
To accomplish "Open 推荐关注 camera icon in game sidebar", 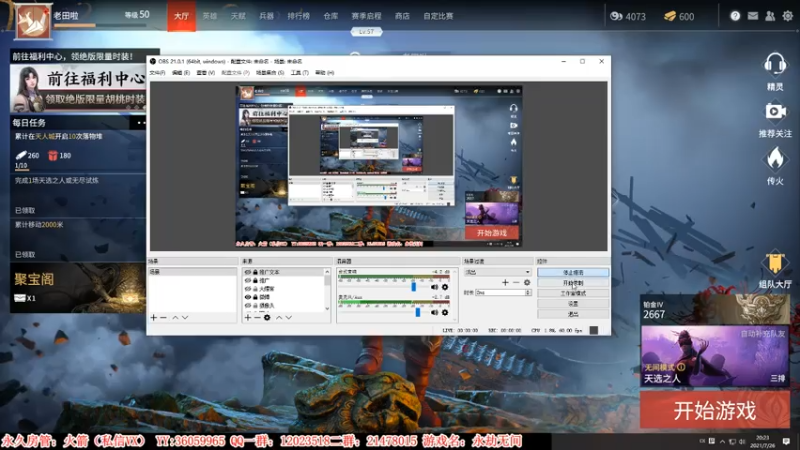I will pyautogui.click(x=775, y=112).
